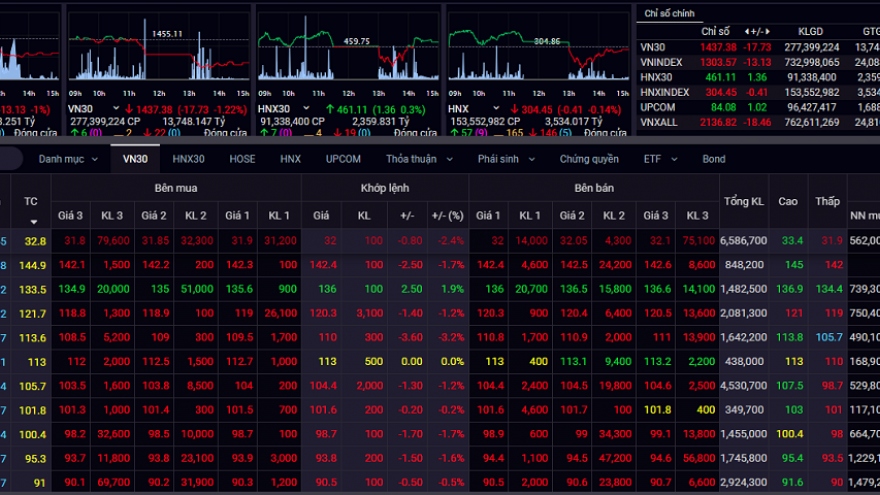Click total volume 6,586,700

click(744, 241)
